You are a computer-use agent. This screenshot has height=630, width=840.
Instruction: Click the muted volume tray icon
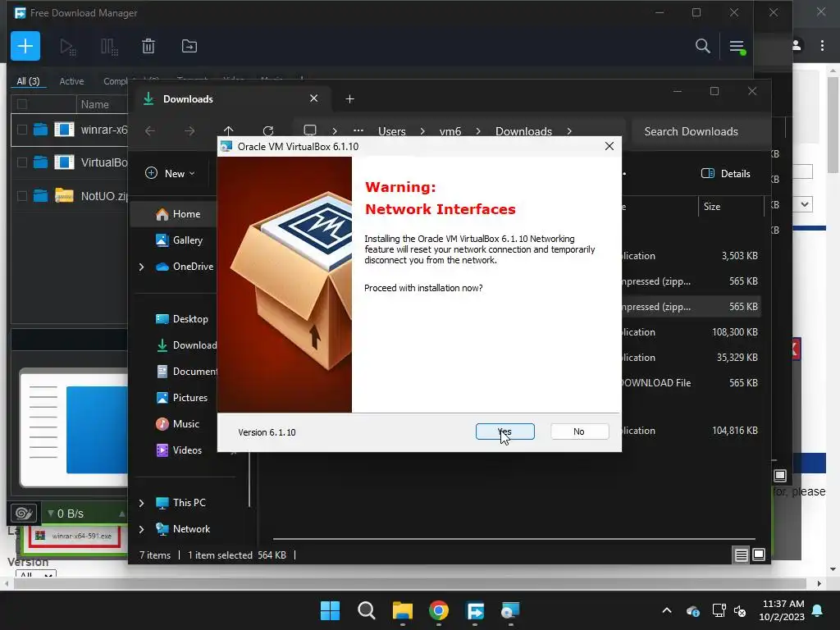(x=740, y=610)
